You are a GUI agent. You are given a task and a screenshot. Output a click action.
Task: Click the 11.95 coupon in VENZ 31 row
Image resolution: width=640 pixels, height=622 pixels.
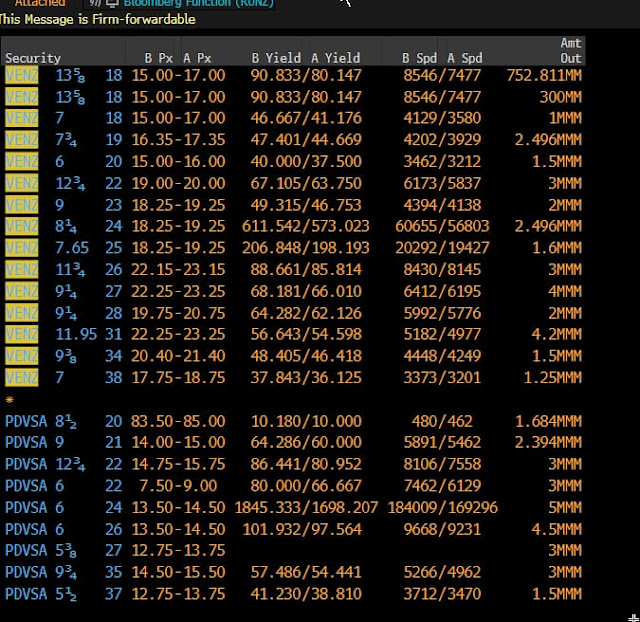coord(76,334)
